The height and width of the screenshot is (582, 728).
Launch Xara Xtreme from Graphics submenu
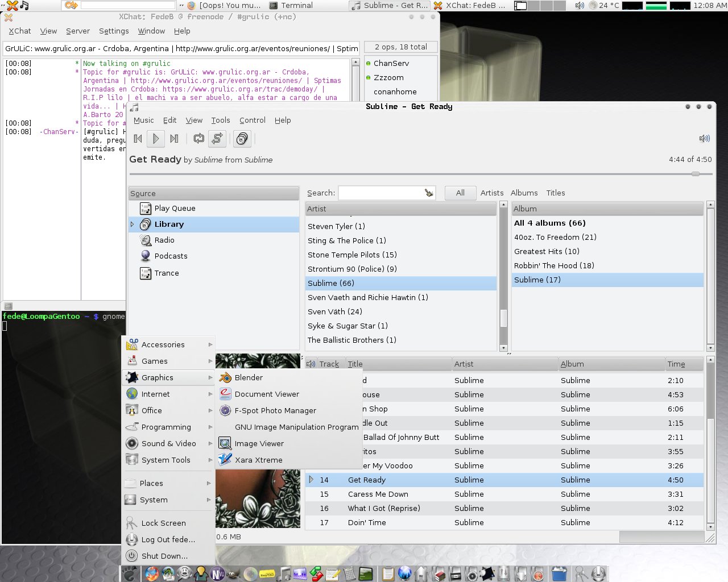coord(288,460)
